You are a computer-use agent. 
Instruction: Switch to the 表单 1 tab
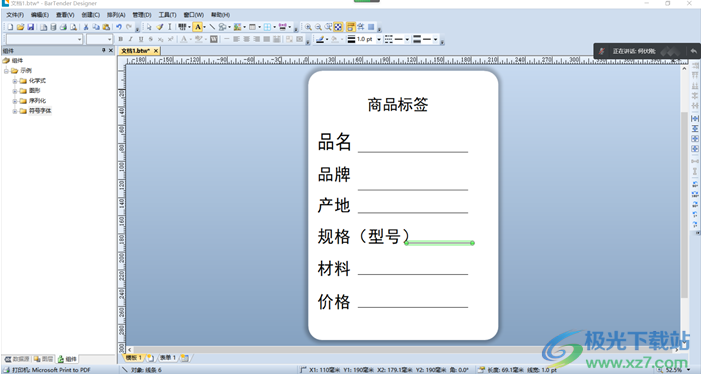[x=168, y=358]
